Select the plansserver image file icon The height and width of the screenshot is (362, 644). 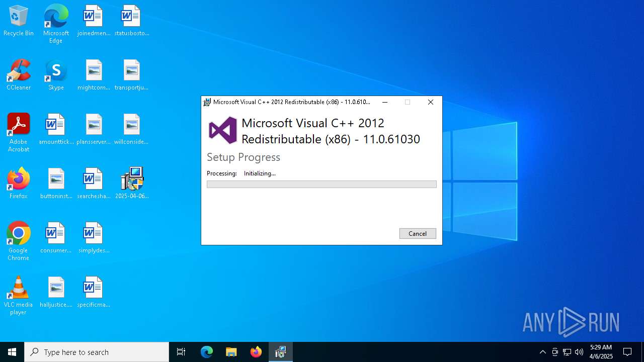point(94,130)
